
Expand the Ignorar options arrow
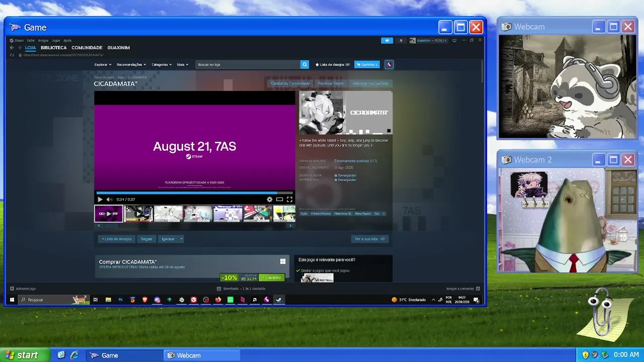[x=181, y=239]
